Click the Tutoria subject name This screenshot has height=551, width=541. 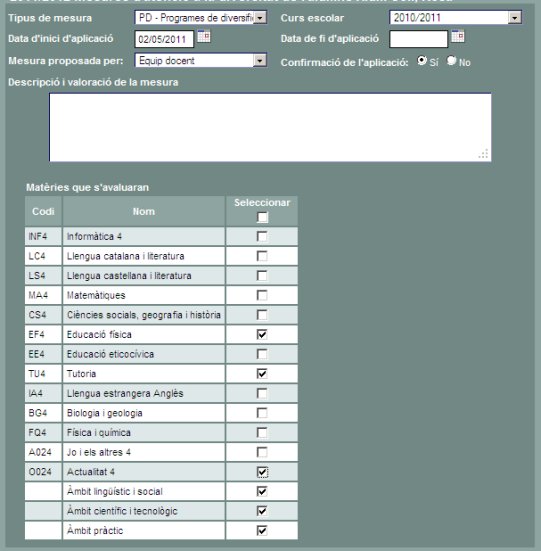(81, 374)
